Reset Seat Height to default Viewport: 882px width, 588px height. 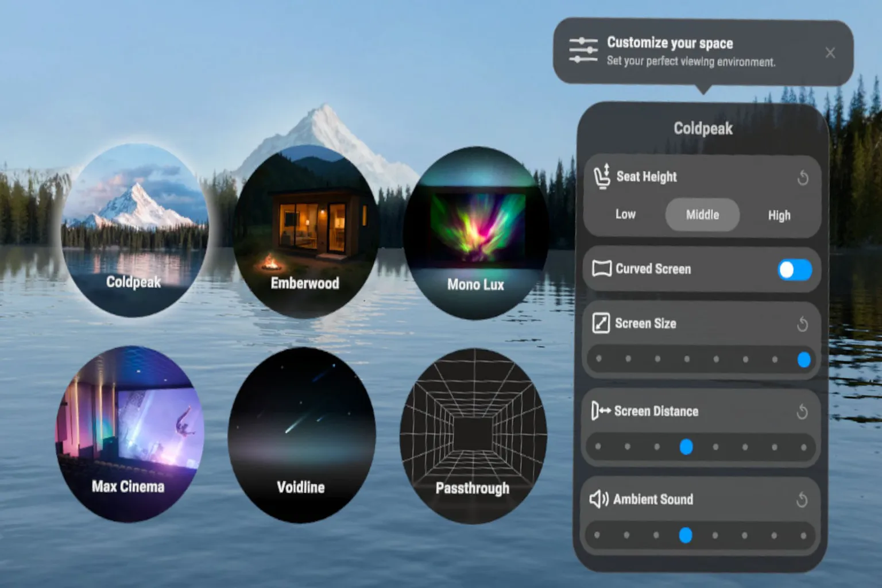pos(803,178)
